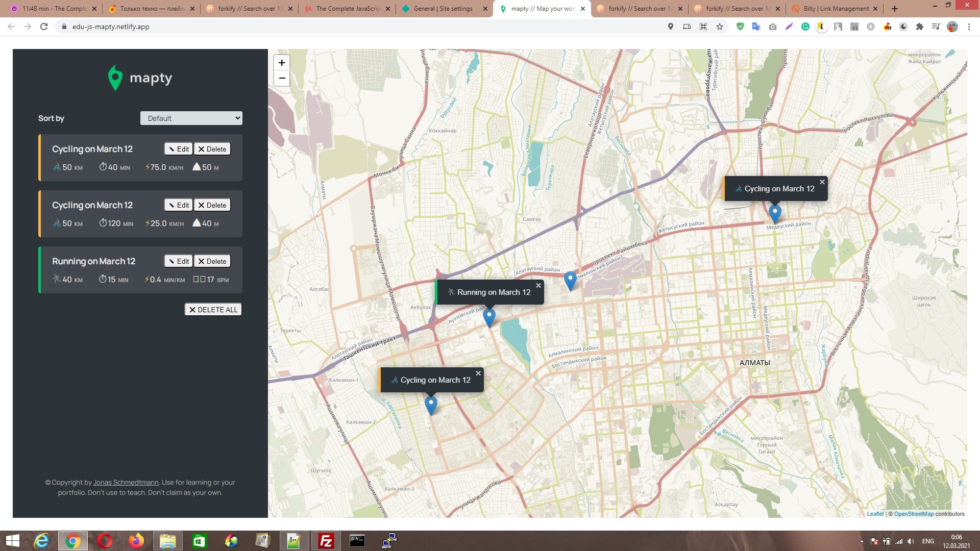Open the Sort by dropdown
The width and height of the screenshot is (980, 551).
pos(191,118)
